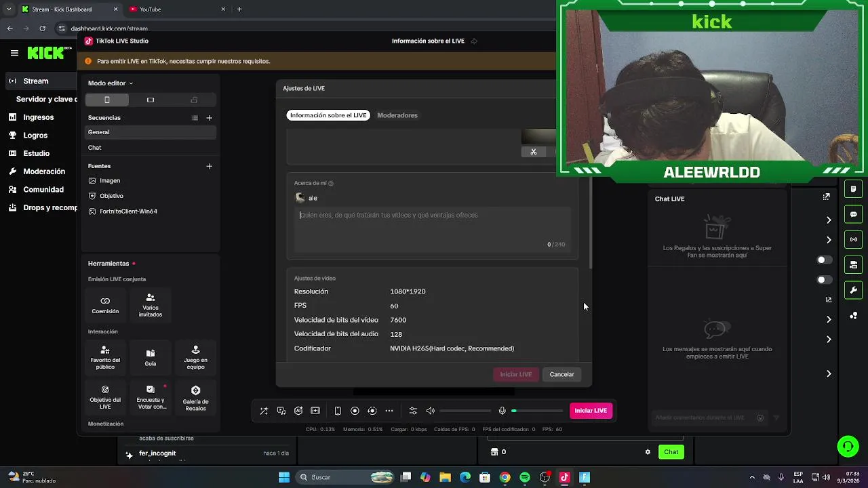Screen dimensions: 868x488
Task: Open the audio mixer settings sliders icon
Action: click(x=413, y=411)
